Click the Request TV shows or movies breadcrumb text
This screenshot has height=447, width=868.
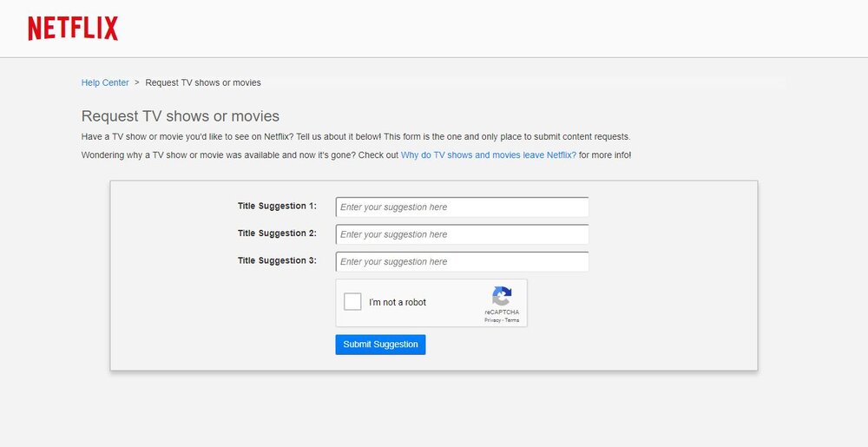pos(203,82)
